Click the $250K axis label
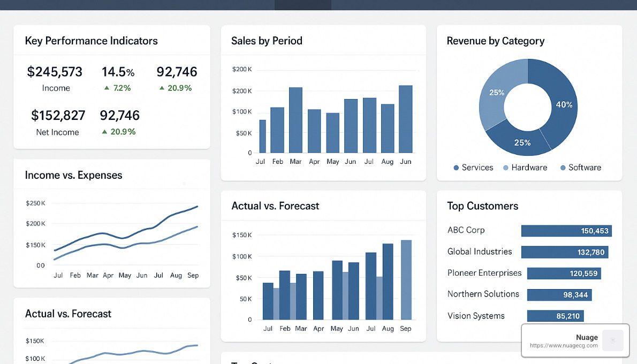 36,203
